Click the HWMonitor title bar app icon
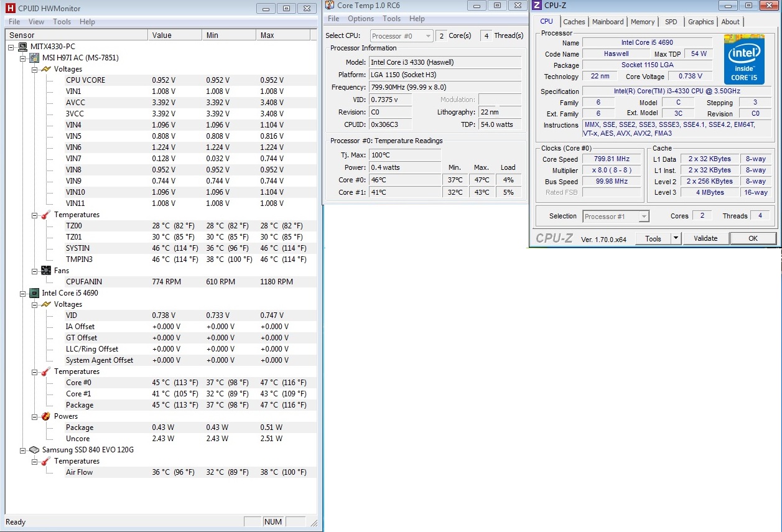Image resolution: width=782 pixels, height=532 pixels. [x=10, y=9]
